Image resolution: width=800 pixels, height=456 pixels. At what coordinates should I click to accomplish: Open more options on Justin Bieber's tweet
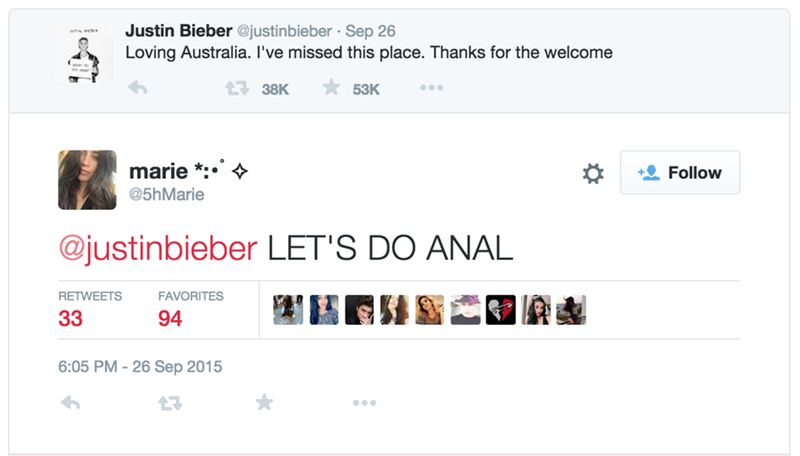(430, 89)
